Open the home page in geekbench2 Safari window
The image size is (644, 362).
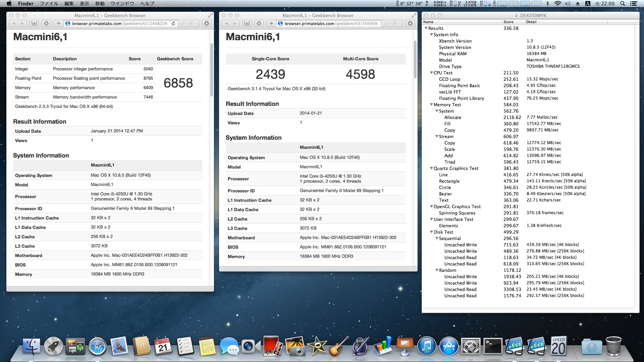pos(46,23)
